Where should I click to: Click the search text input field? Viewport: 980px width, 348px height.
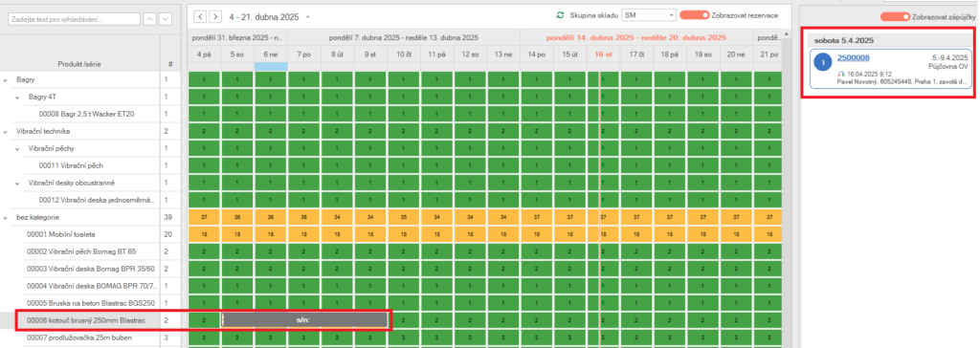(74, 19)
